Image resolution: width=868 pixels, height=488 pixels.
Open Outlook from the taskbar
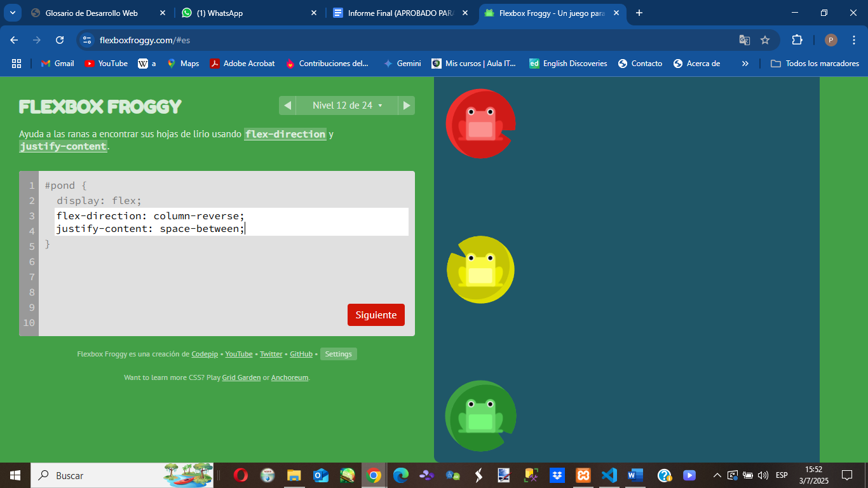point(320,475)
